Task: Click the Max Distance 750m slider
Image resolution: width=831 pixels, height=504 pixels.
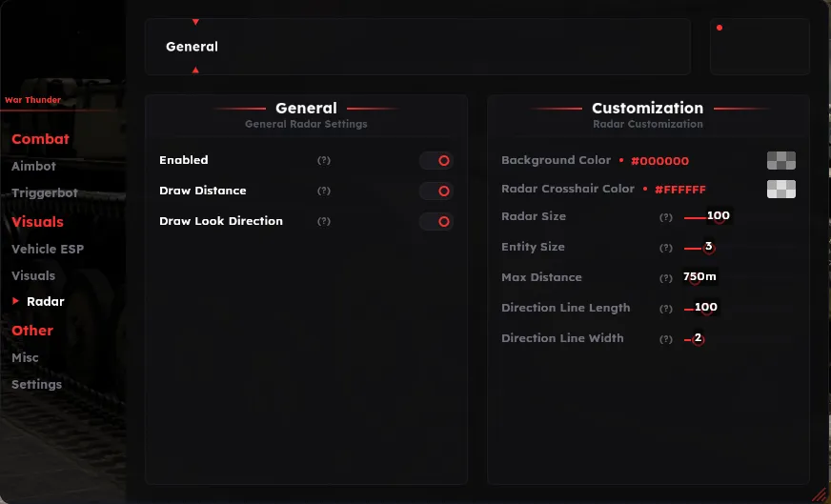Action: click(x=700, y=277)
